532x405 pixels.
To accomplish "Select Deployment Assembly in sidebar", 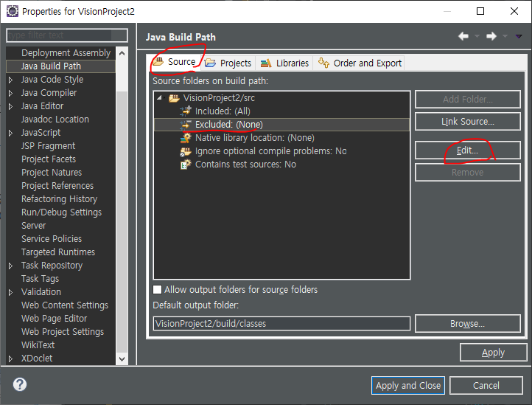I will click(66, 53).
